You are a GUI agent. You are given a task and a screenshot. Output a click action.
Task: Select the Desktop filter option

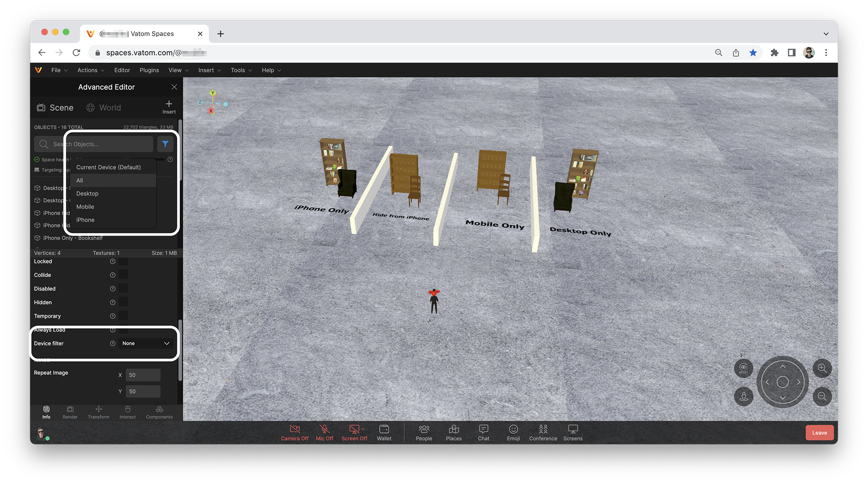pyautogui.click(x=113, y=193)
